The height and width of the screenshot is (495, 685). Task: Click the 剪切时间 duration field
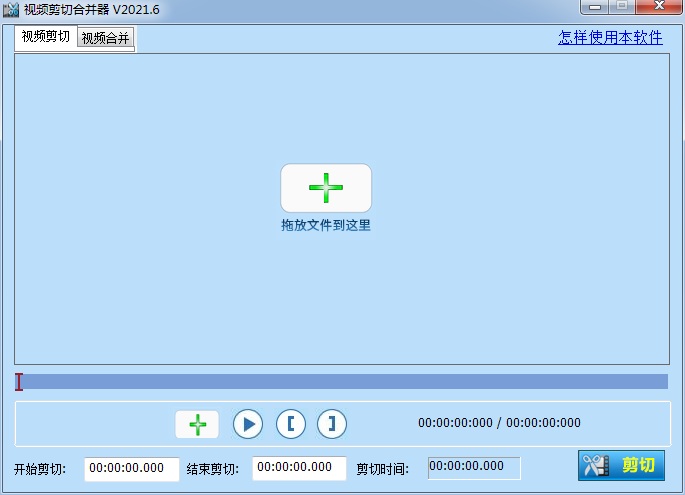(x=474, y=467)
